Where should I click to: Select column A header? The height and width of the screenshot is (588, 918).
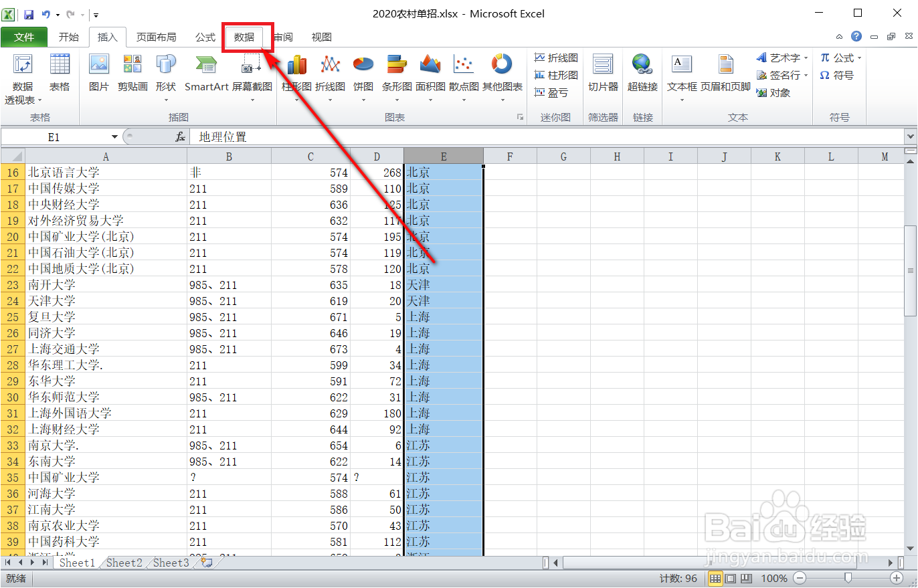coord(106,157)
